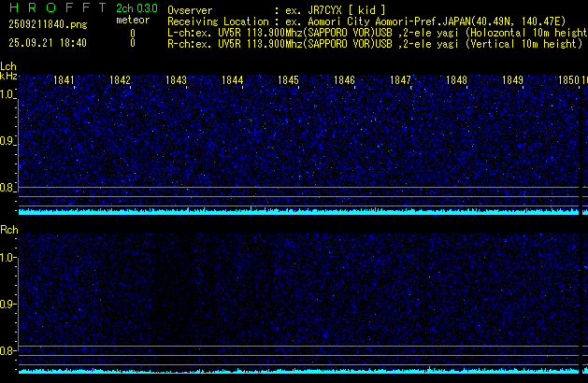Image resolution: width=588 pixels, height=383 pixels.
Task: Click the 1845 time marker
Action: tap(288, 81)
